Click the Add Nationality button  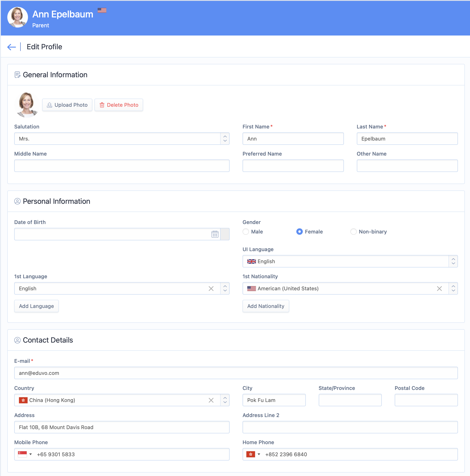click(x=266, y=306)
